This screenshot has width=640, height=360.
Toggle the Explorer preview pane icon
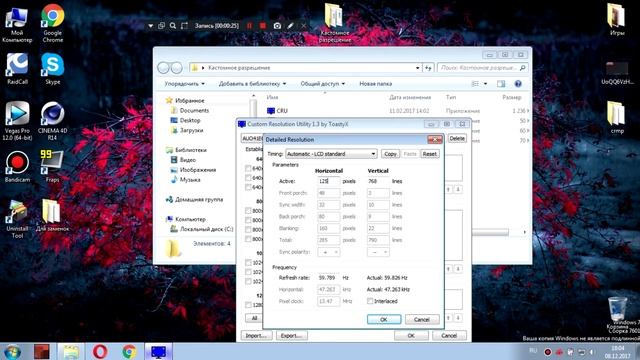coord(501,84)
